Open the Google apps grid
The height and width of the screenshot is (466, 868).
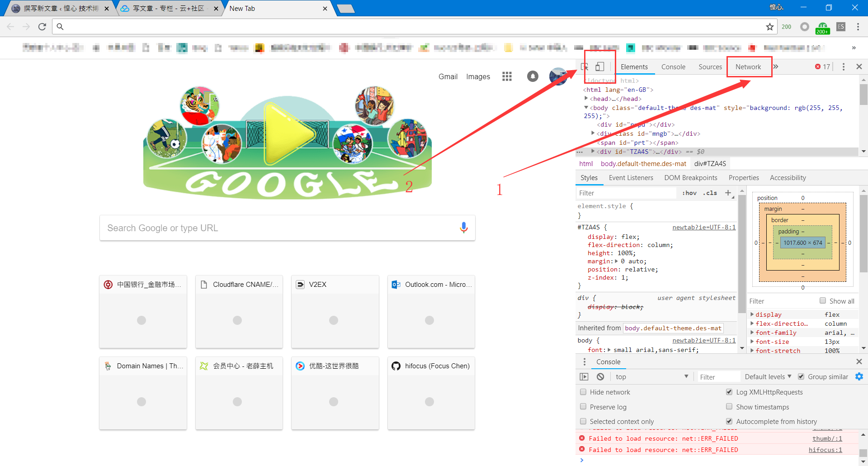click(507, 76)
